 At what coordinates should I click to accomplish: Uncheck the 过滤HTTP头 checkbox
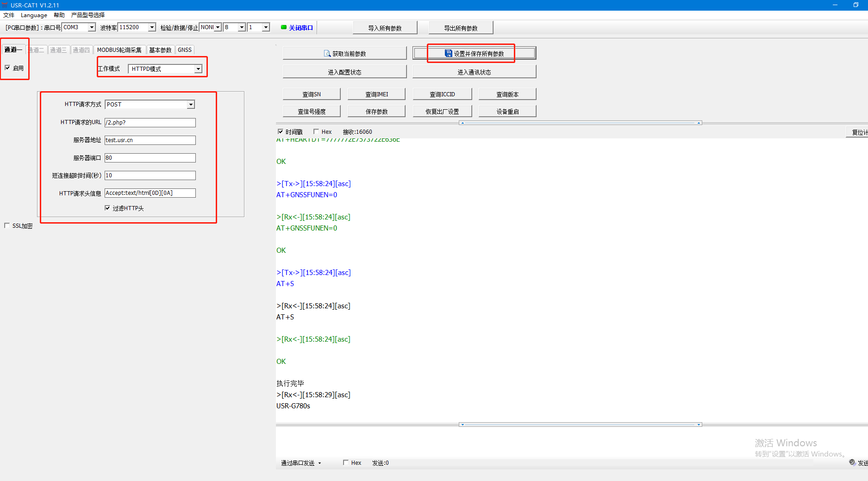(x=107, y=208)
